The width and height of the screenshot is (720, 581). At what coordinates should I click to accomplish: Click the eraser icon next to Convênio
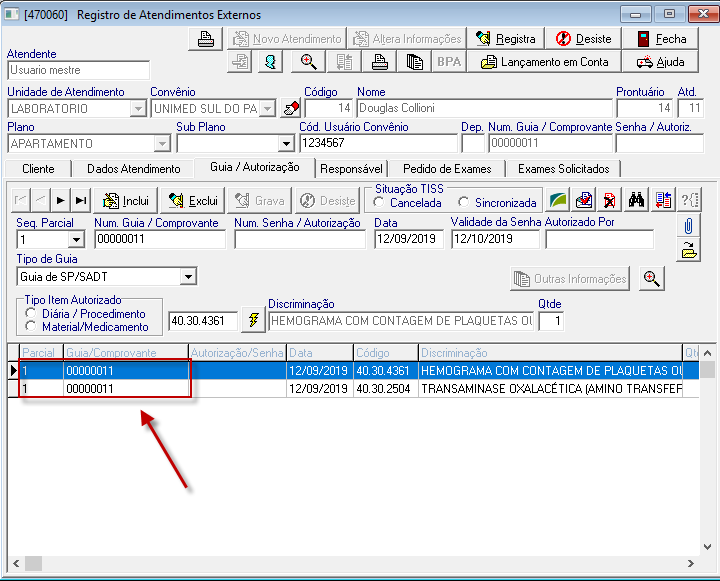click(x=291, y=108)
